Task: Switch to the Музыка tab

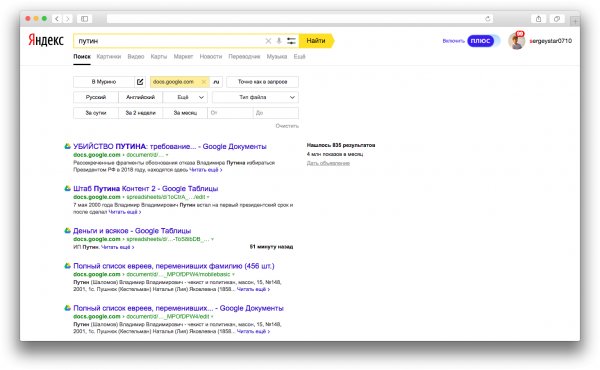Action: tap(277, 57)
